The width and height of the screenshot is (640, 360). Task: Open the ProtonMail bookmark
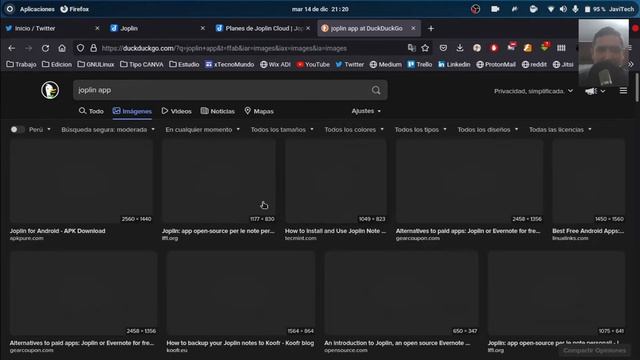click(x=496, y=64)
